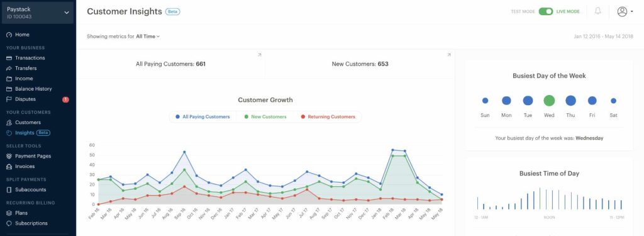Viewport: 644px width, 236px height.
Task: Click the Friday blue bubble
Action: tap(592, 101)
